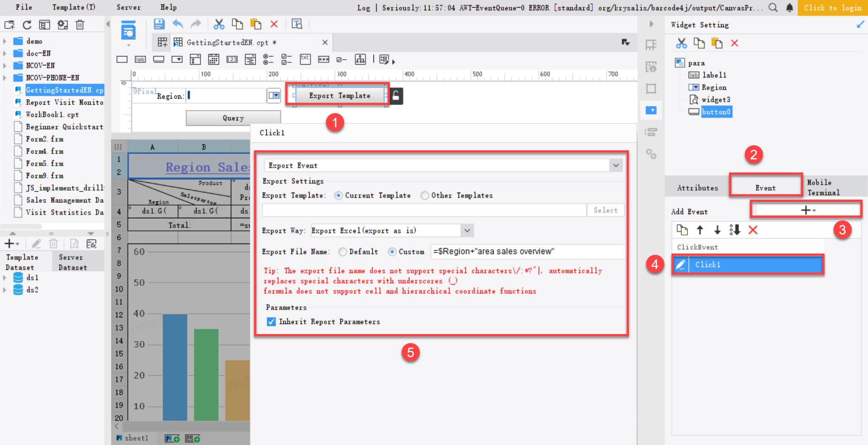
Task: Insert a checkbox group widget
Action: [x=287, y=59]
